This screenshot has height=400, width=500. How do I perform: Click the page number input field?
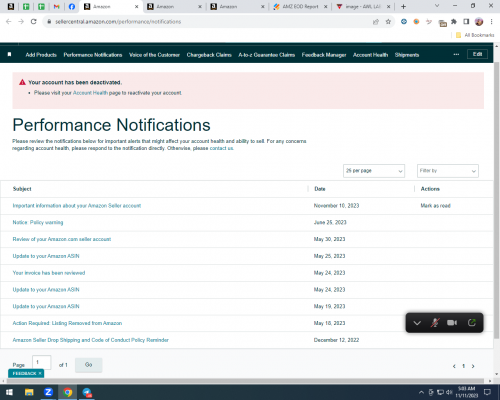click(42, 362)
